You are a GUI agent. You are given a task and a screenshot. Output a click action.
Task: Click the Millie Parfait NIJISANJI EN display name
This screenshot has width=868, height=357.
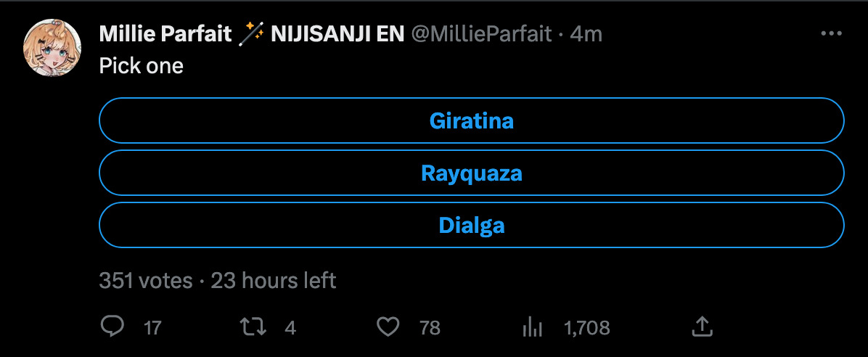coord(251,34)
